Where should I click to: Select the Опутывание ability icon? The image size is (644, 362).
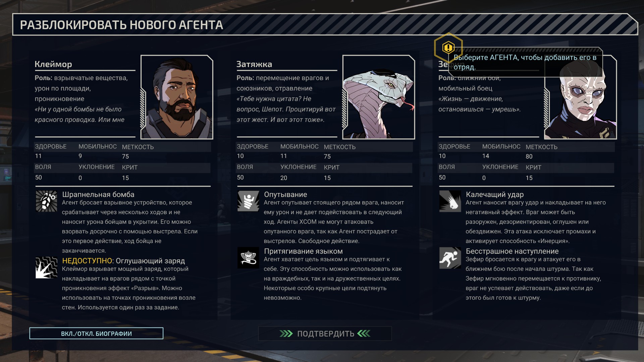248,201
